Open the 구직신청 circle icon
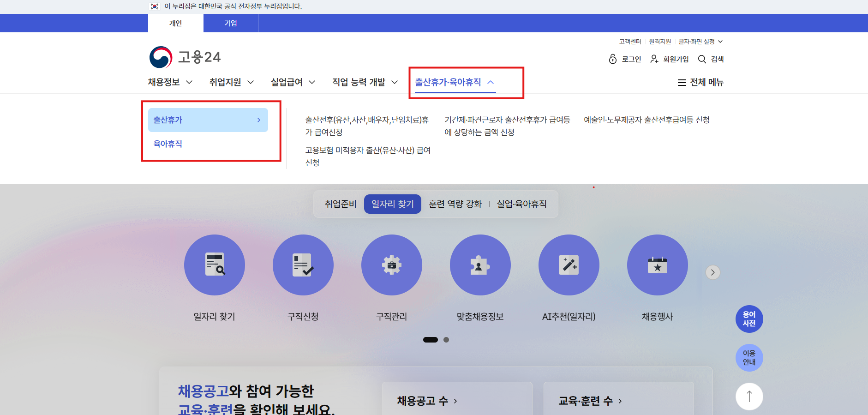The width and height of the screenshot is (868, 415). coord(303,265)
